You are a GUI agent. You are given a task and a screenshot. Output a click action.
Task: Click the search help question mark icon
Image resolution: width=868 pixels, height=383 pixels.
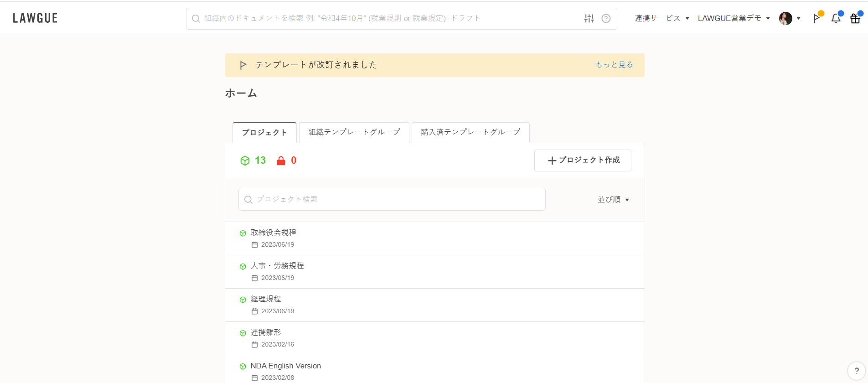click(606, 19)
